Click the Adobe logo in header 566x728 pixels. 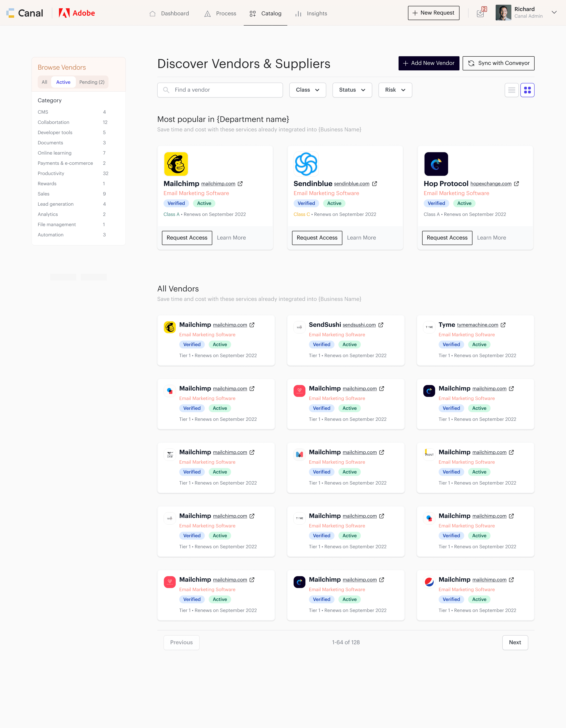[77, 13]
